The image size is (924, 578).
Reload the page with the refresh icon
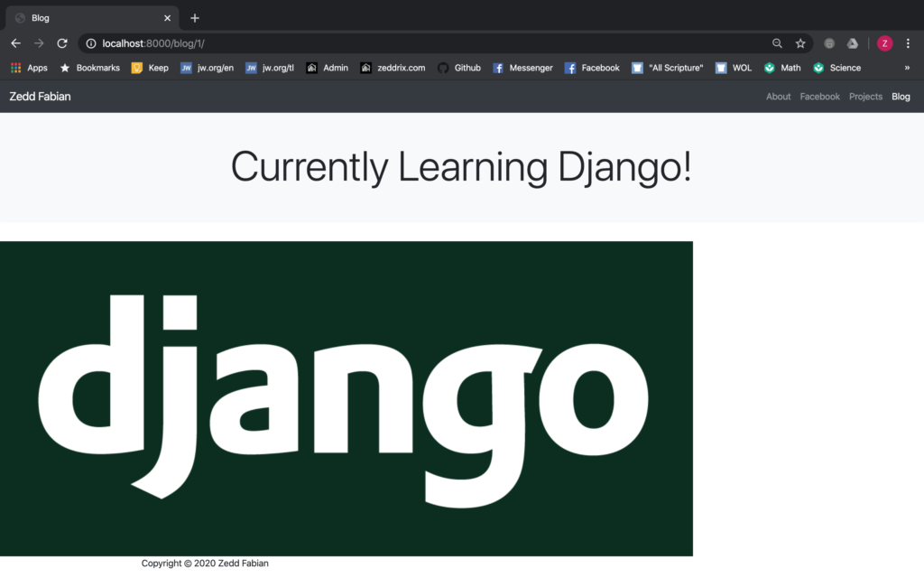click(62, 43)
